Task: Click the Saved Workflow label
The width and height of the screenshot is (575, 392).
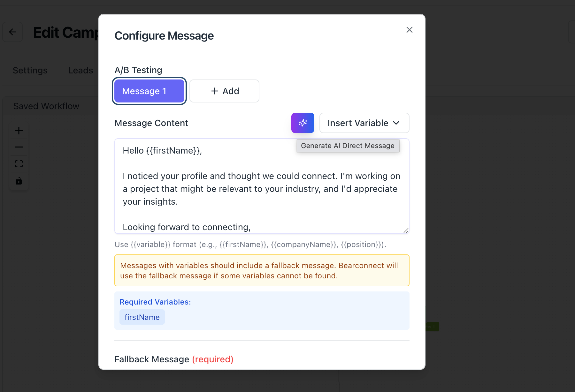Action: click(x=46, y=106)
